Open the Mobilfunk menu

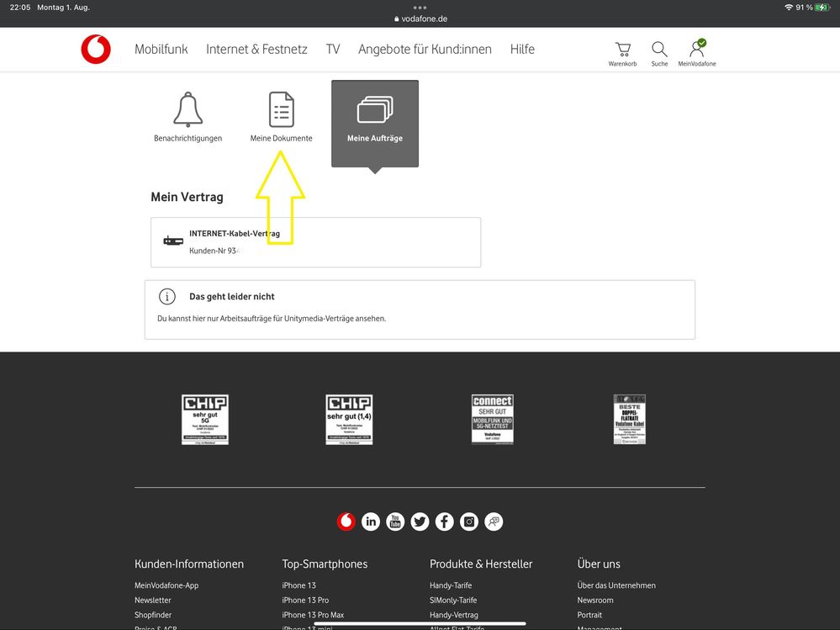point(161,50)
